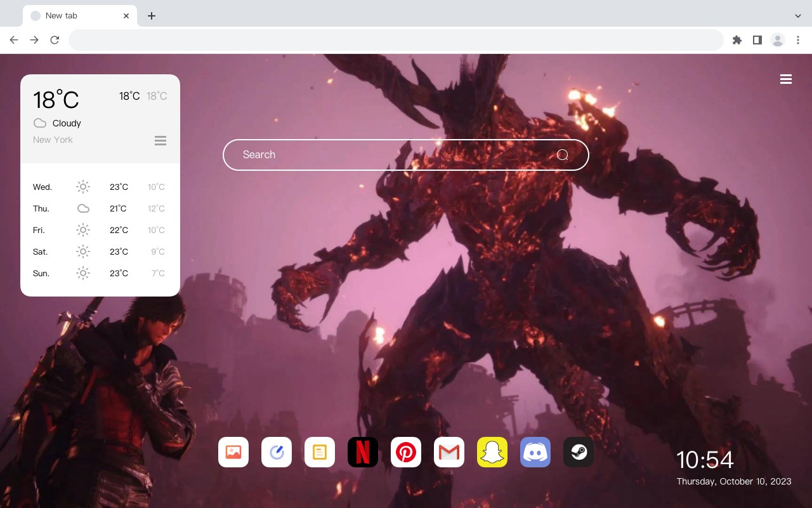Click the date Thursday, October 10, 2023

pos(734,481)
